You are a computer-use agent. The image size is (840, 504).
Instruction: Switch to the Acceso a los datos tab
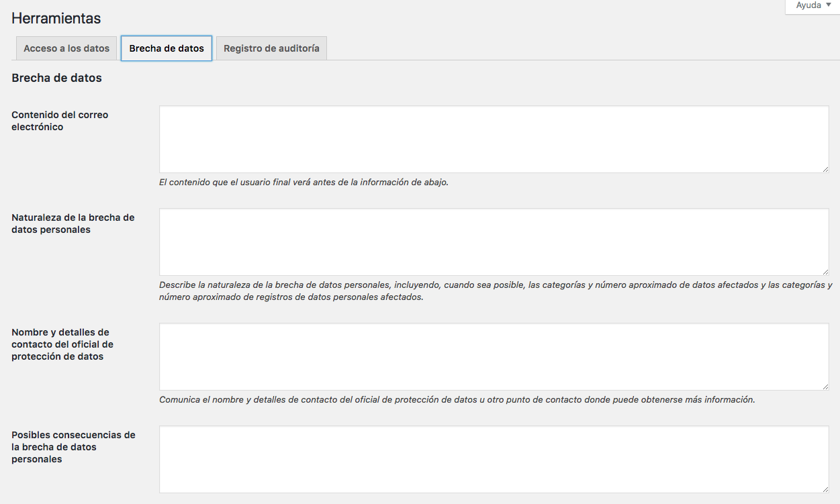(x=66, y=48)
